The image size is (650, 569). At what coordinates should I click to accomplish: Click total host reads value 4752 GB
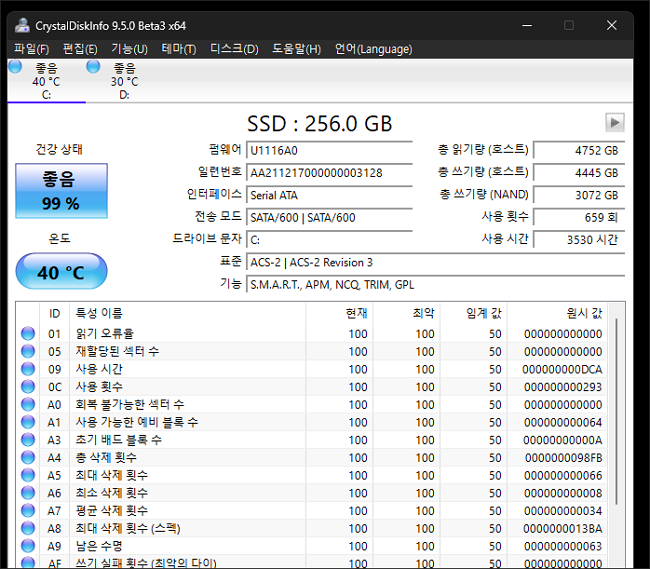tap(579, 150)
